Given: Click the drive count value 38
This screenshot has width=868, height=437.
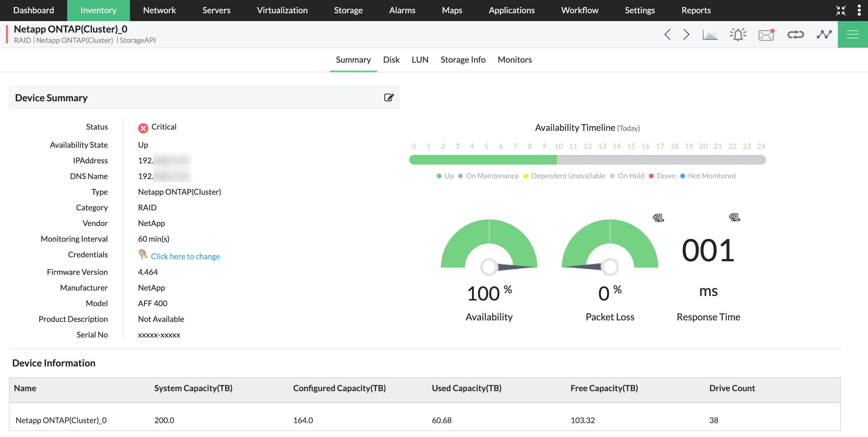Looking at the screenshot, I should coord(714,420).
